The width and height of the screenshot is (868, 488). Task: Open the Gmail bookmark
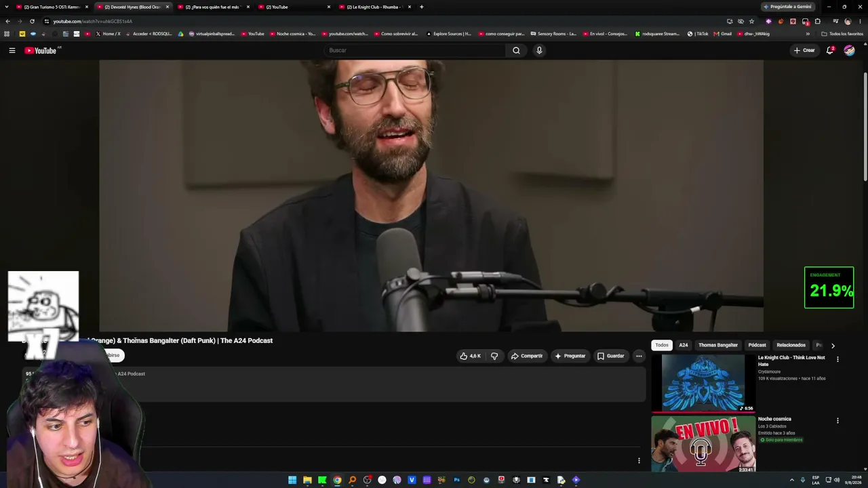point(723,33)
